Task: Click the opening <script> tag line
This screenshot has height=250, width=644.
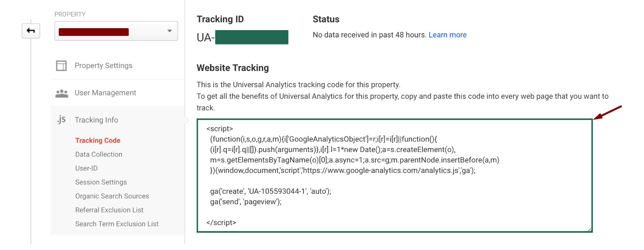Action: click(220, 129)
